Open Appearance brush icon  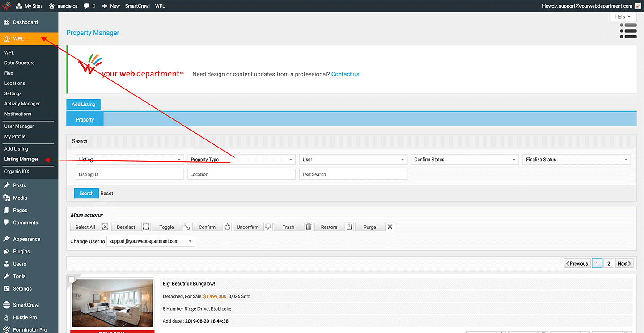tap(6, 239)
